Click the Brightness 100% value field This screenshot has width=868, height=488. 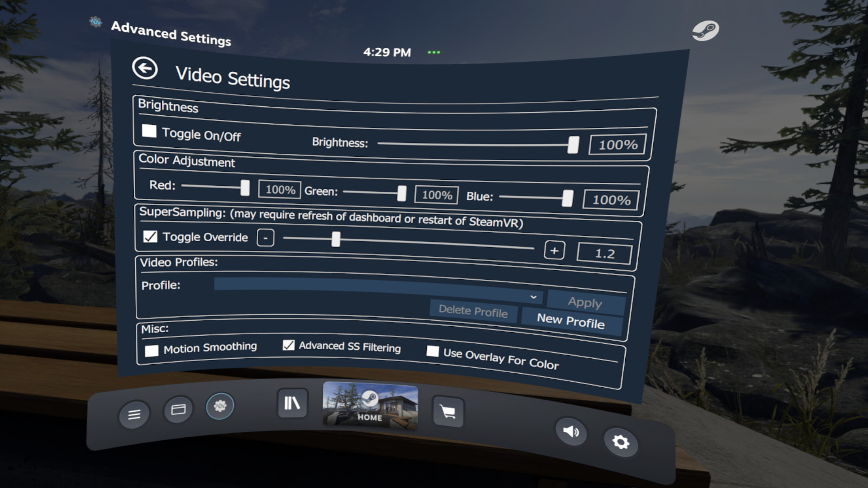coord(618,145)
